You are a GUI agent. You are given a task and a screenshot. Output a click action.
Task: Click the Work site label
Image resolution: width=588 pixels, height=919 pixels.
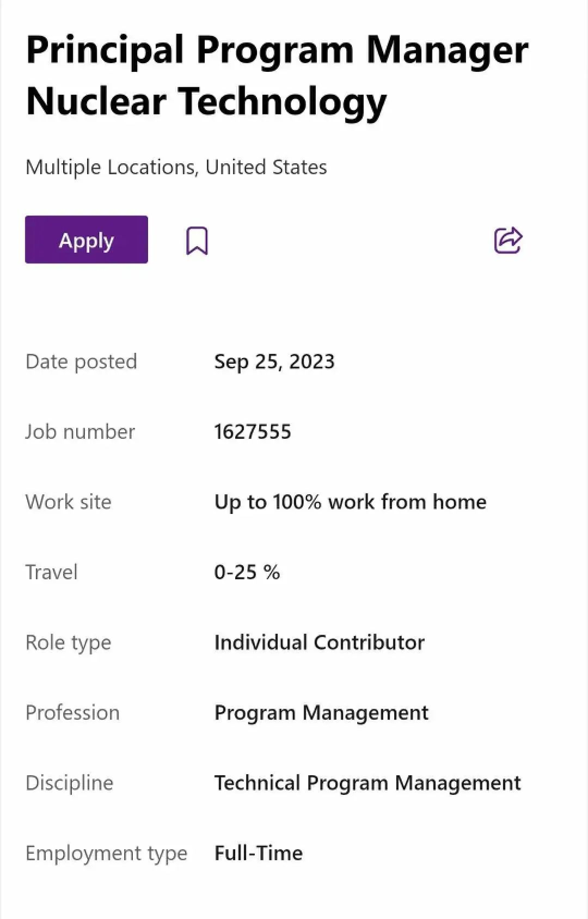coord(68,502)
